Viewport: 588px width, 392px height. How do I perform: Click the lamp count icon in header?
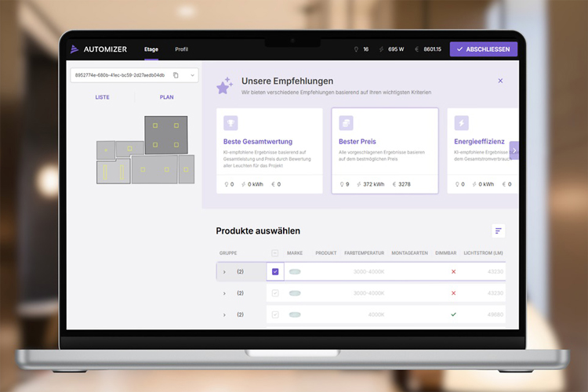click(x=355, y=49)
